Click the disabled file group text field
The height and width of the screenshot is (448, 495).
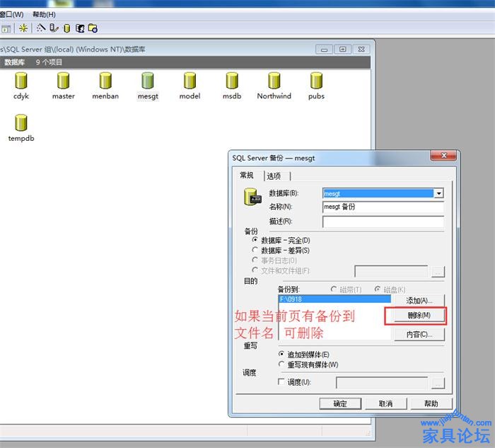point(392,271)
